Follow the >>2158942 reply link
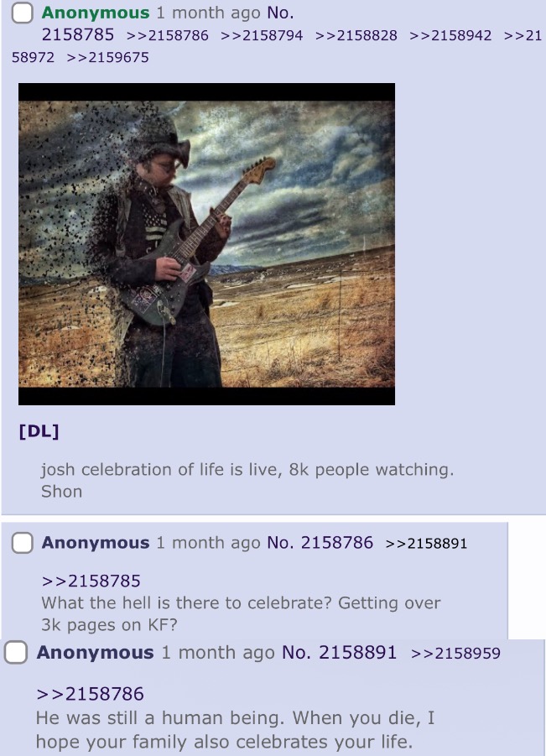Screen dimensions: 546x756 click(x=450, y=35)
